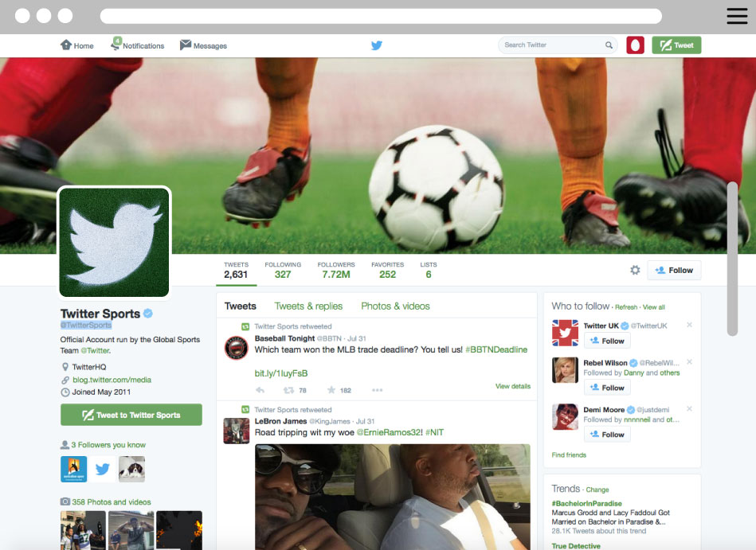Open the profile gear settings menu
The height and width of the screenshot is (550, 756).
(635, 271)
